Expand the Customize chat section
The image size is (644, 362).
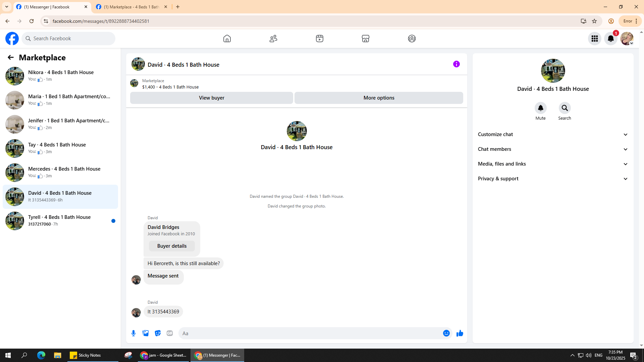pyautogui.click(x=552, y=134)
